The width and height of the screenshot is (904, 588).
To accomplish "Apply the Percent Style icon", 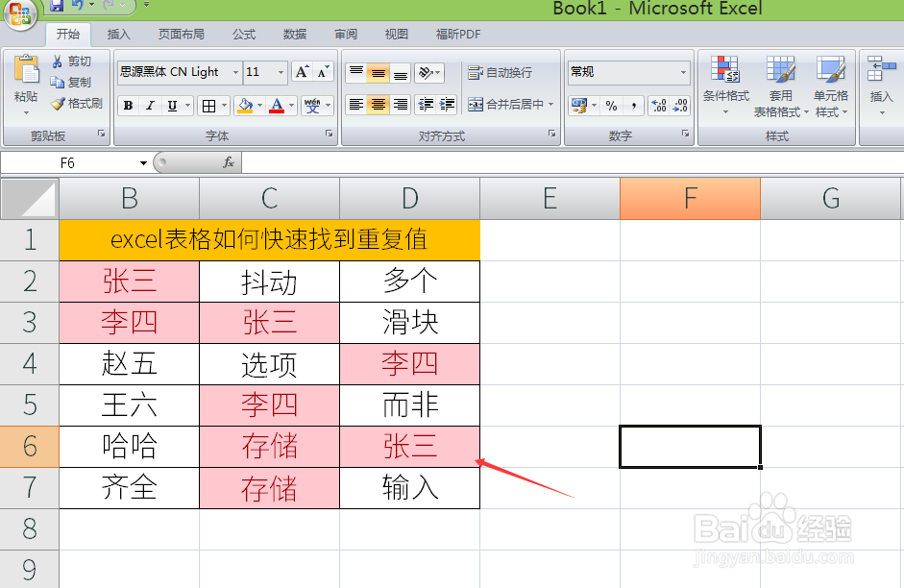I will [x=612, y=106].
